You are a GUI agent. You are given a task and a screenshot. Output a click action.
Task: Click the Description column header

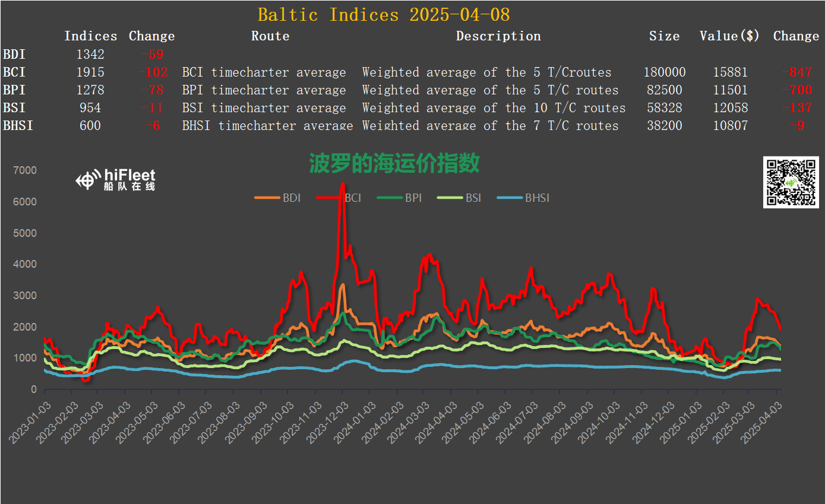[498, 36]
